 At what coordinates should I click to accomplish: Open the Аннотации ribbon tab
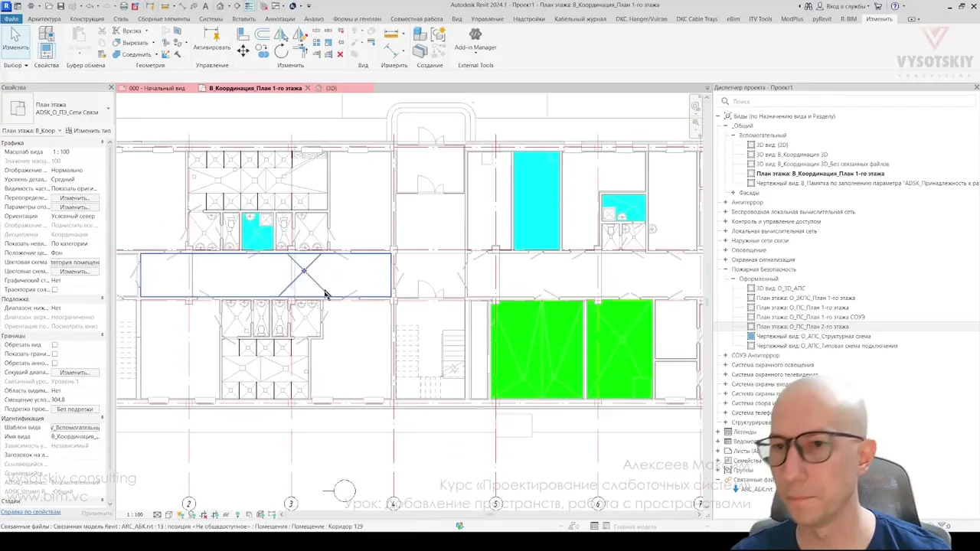(x=279, y=19)
